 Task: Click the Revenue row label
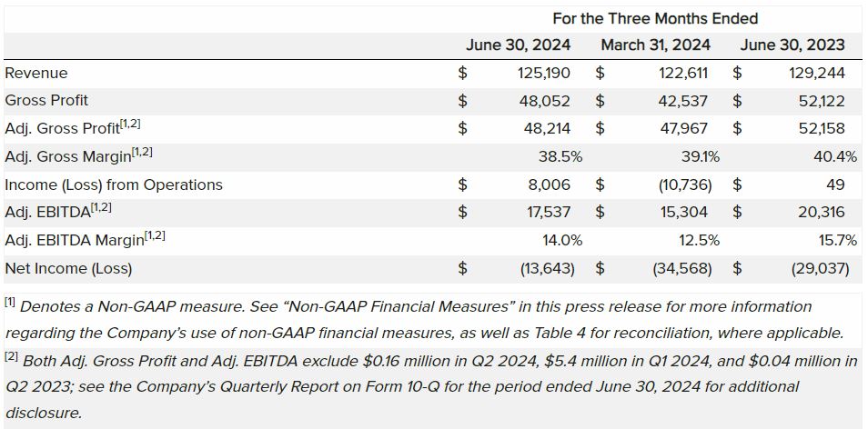click(36, 73)
